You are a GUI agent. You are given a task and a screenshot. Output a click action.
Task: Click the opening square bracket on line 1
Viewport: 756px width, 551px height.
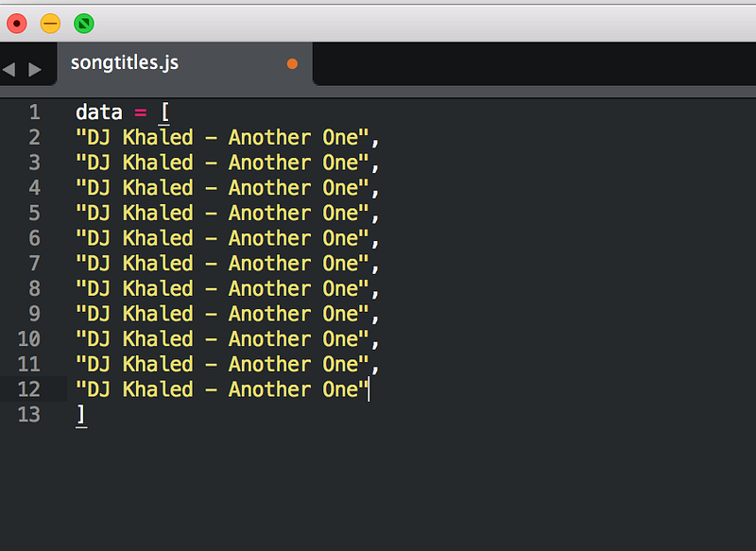click(x=164, y=112)
